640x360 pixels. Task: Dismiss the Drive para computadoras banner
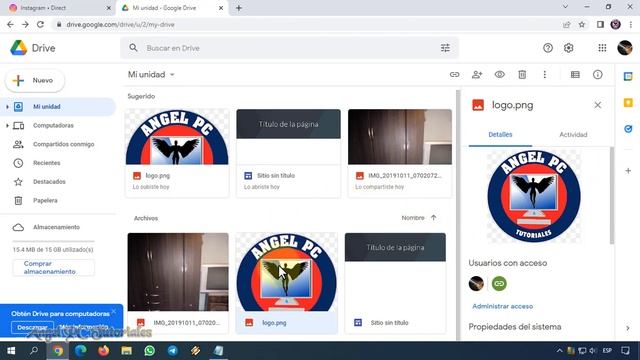[113, 311]
